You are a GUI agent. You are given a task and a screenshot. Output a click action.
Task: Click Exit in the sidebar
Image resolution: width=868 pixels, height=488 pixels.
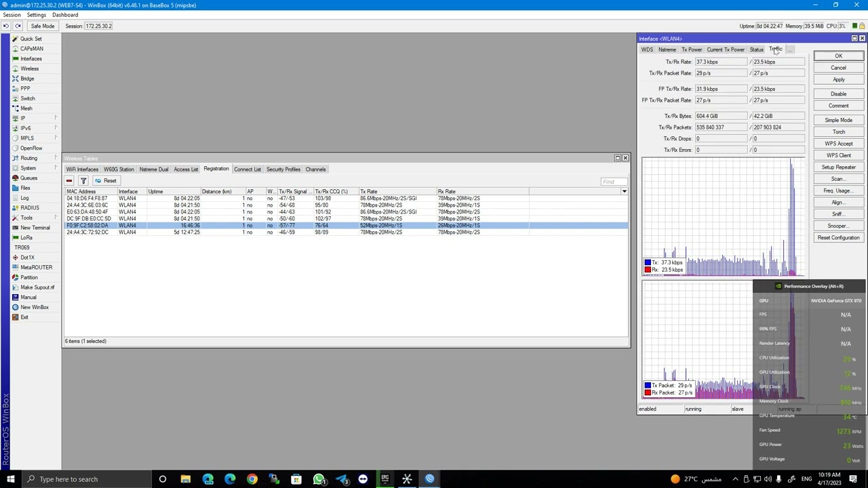pos(24,317)
